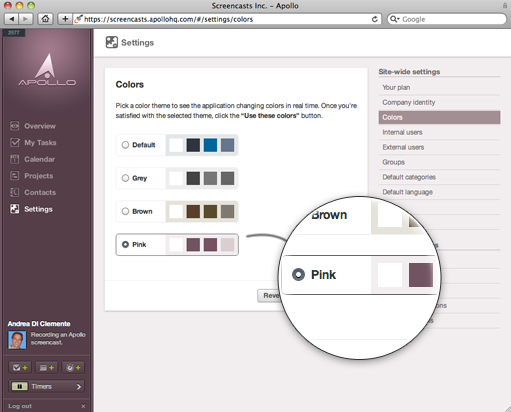Click the Settings sidebar icon
This screenshot has height=412, width=511.
click(14, 209)
